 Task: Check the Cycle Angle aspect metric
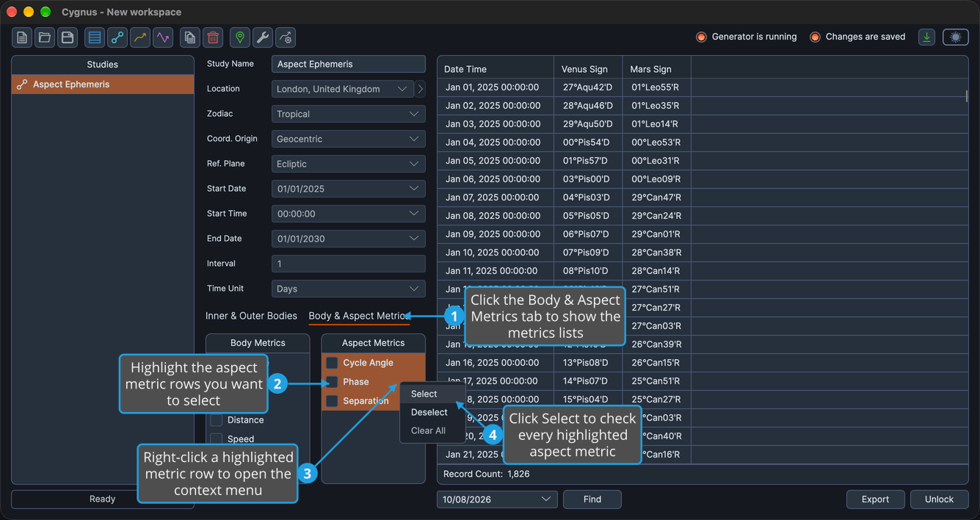(x=332, y=363)
